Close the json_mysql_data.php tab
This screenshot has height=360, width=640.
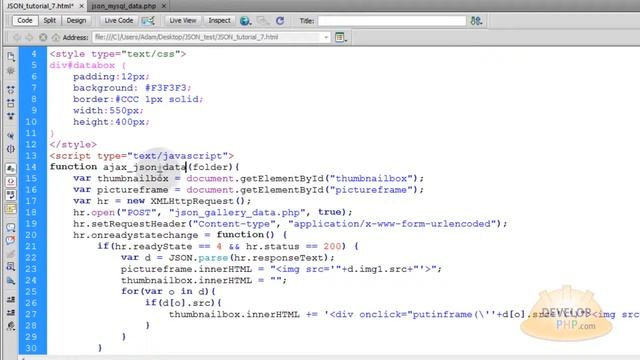pyautogui.click(x=164, y=6)
